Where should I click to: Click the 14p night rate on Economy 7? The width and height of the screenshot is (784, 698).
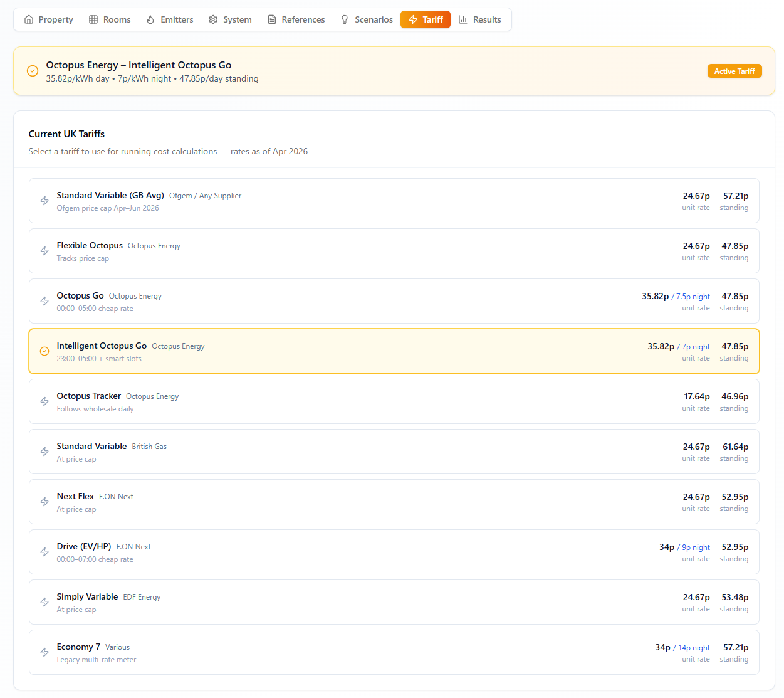click(692, 648)
